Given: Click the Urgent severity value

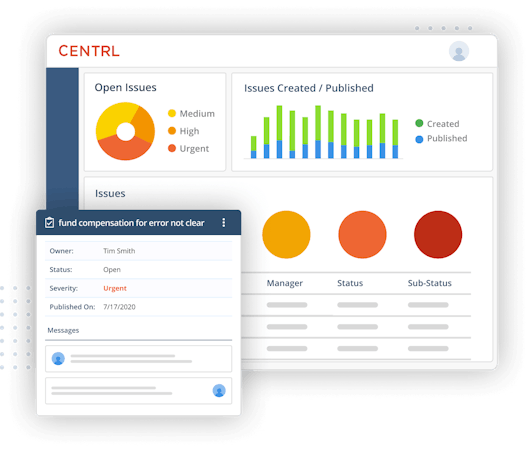Looking at the screenshot, I should [115, 288].
